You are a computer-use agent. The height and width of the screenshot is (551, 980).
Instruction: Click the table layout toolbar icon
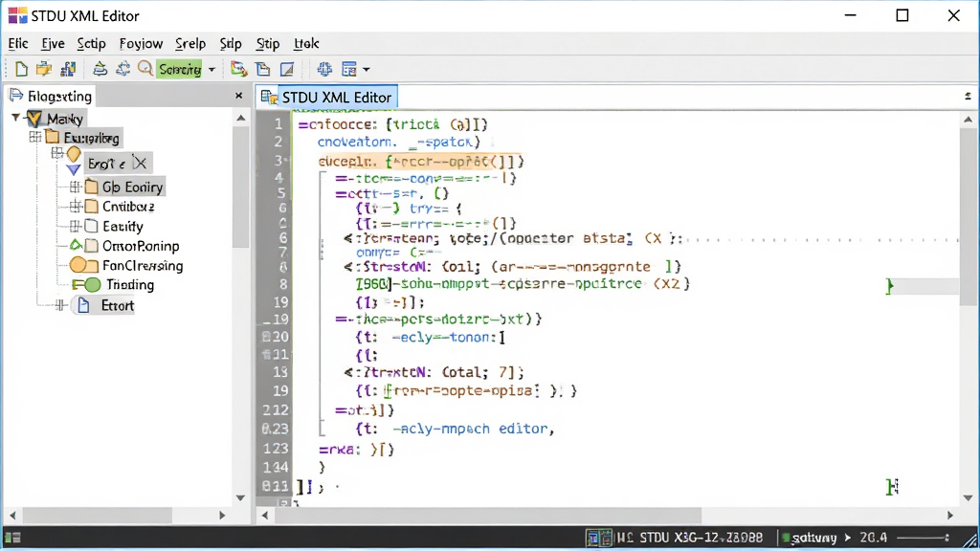(x=348, y=69)
